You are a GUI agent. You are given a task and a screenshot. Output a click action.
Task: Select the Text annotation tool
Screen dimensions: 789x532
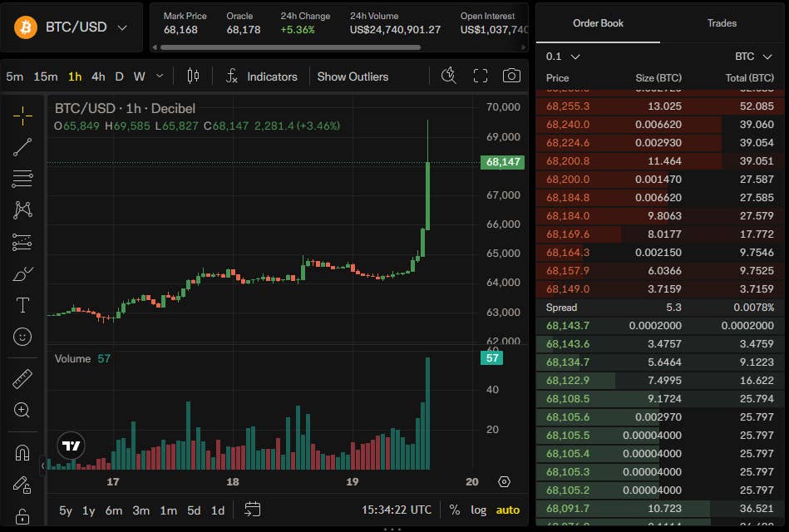click(x=22, y=305)
